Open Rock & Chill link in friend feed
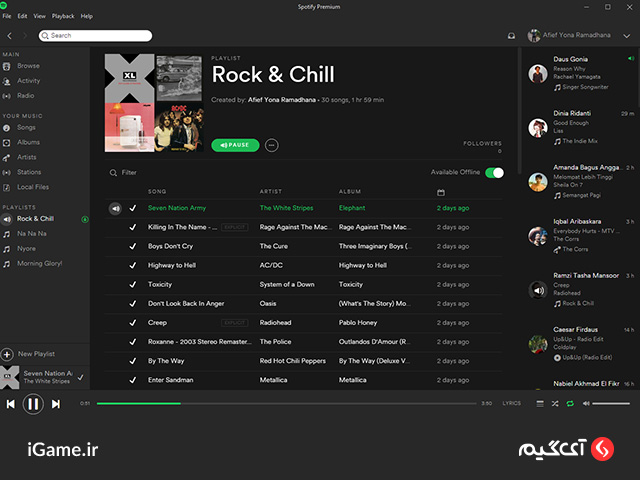Viewport: 640px width, 480px height. tap(578, 304)
